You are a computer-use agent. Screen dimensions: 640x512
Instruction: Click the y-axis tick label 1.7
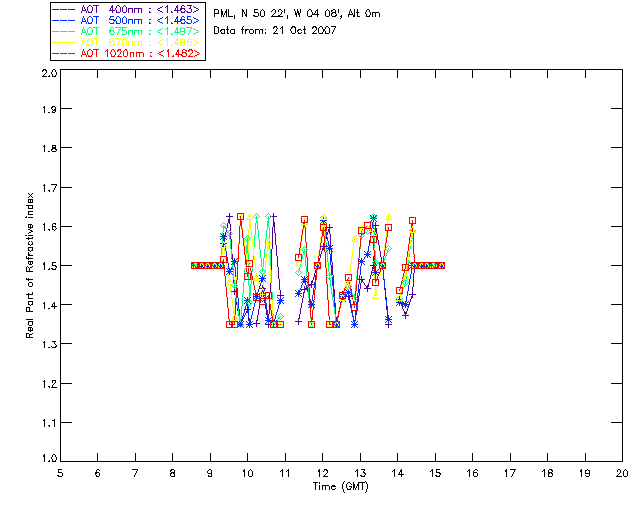coord(49,188)
